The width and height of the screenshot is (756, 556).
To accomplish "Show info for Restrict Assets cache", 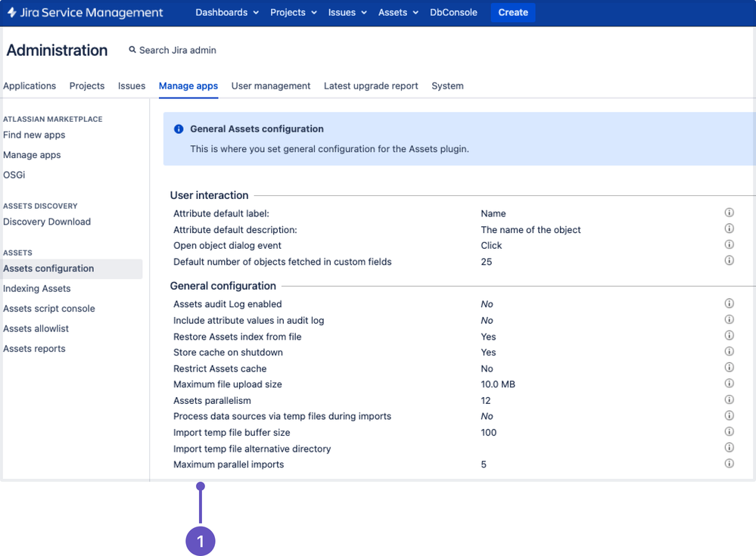I will click(x=729, y=367).
